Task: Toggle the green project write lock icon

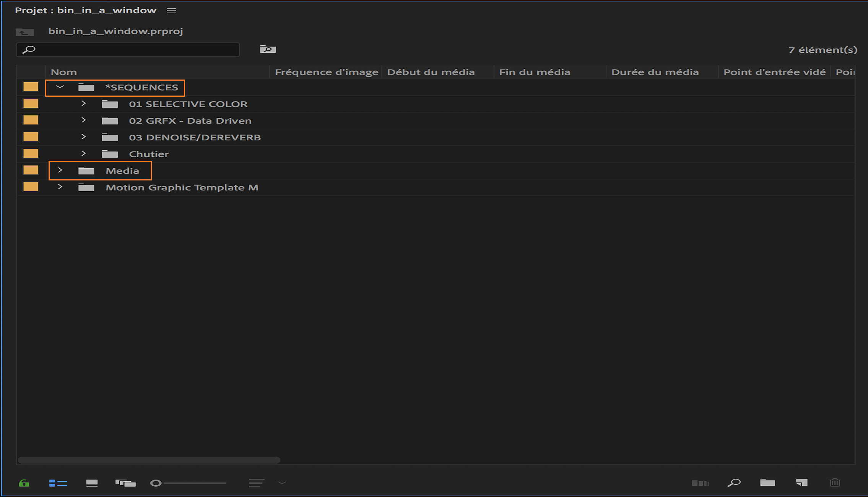Action: (x=24, y=483)
